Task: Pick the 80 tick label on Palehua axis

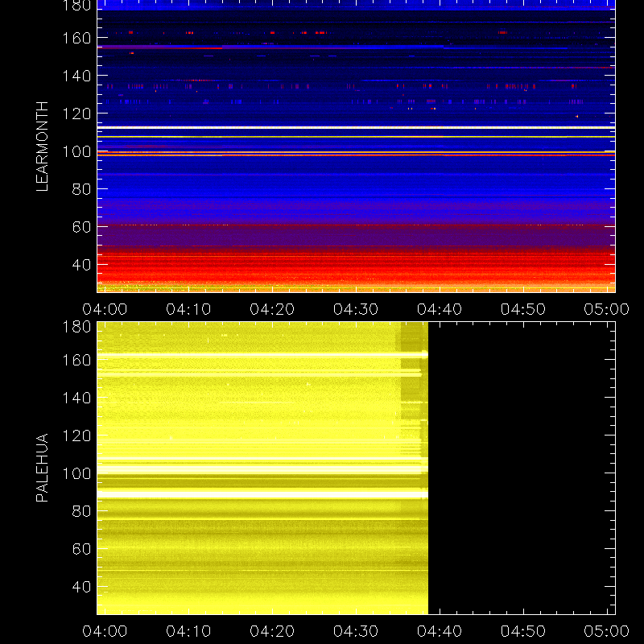Action: (x=81, y=511)
